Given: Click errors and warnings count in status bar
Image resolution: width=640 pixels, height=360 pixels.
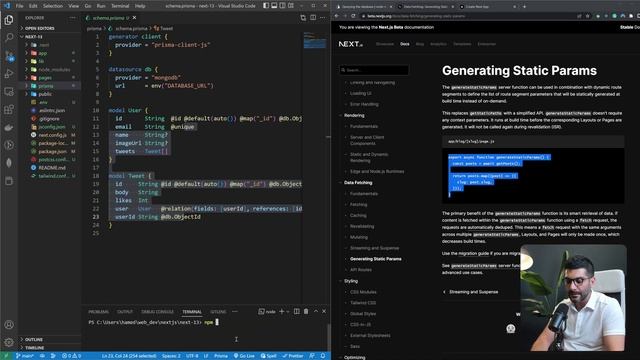Looking at the screenshot, I should pyautogui.click(x=71, y=356).
